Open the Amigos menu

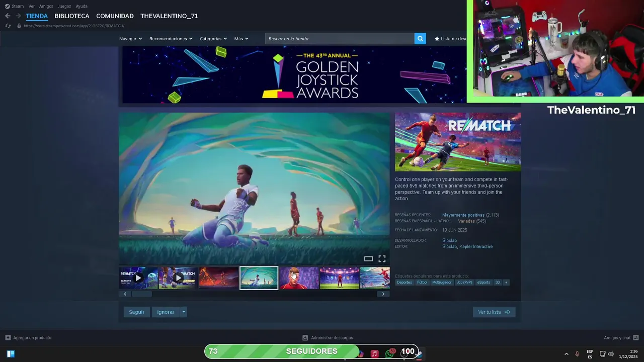click(46, 7)
